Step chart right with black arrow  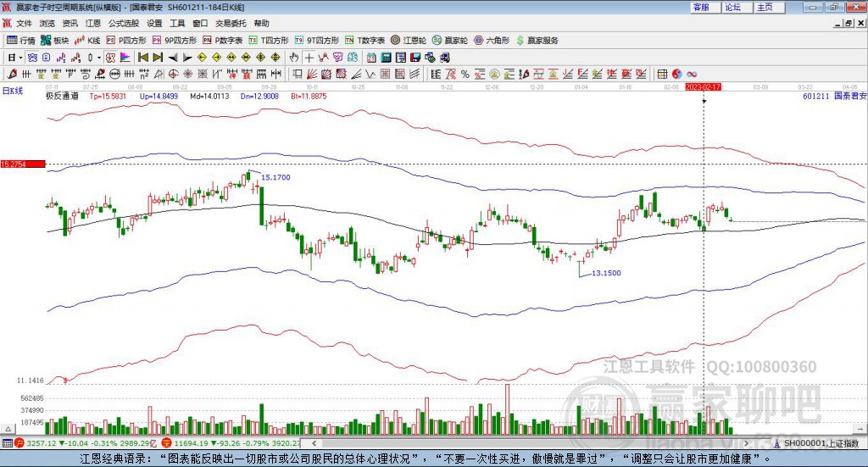click(x=187, y=58)
